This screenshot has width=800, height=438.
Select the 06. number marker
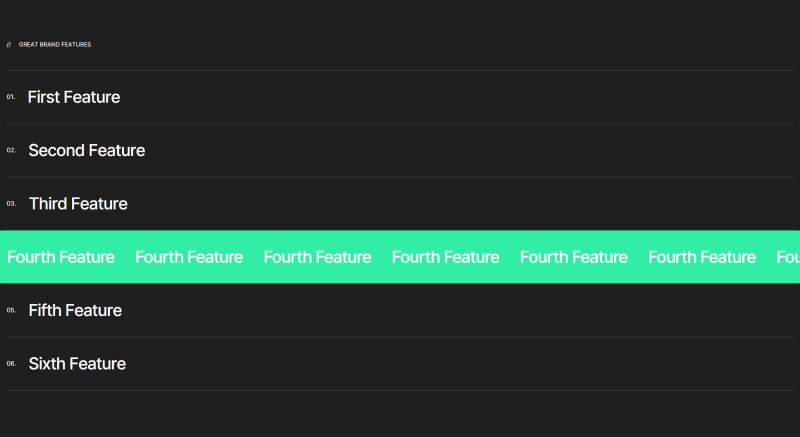coord(11,363)
